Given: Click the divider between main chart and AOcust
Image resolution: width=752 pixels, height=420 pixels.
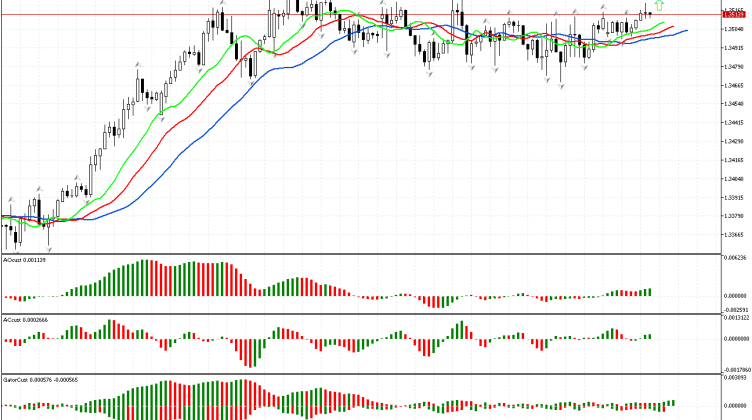Looking at the screenshot, I should click(360, 252).
